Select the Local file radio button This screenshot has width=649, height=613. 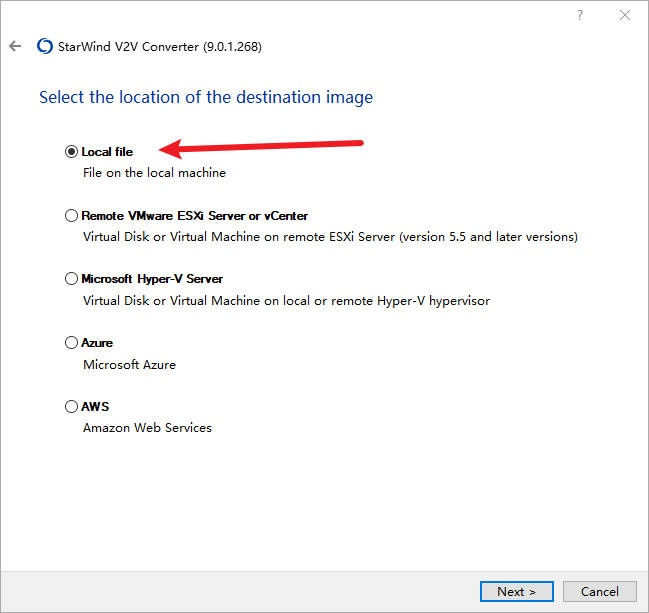(71, 151)
